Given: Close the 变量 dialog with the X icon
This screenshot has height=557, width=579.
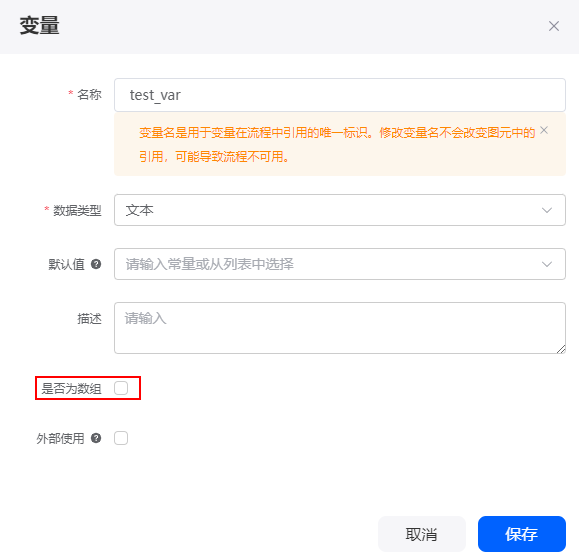Looking at the screenshot, I should (x=554, y=26).
